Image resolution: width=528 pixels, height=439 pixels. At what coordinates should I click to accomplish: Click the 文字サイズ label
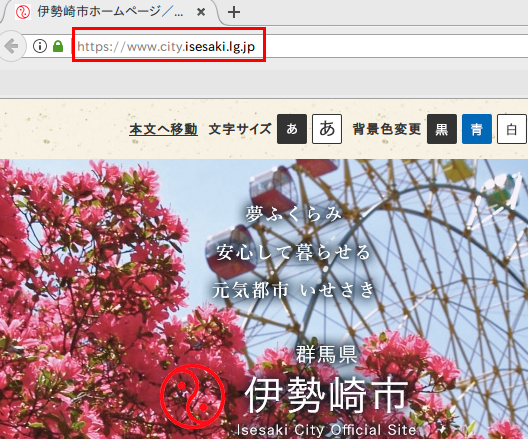coord(240,129)
